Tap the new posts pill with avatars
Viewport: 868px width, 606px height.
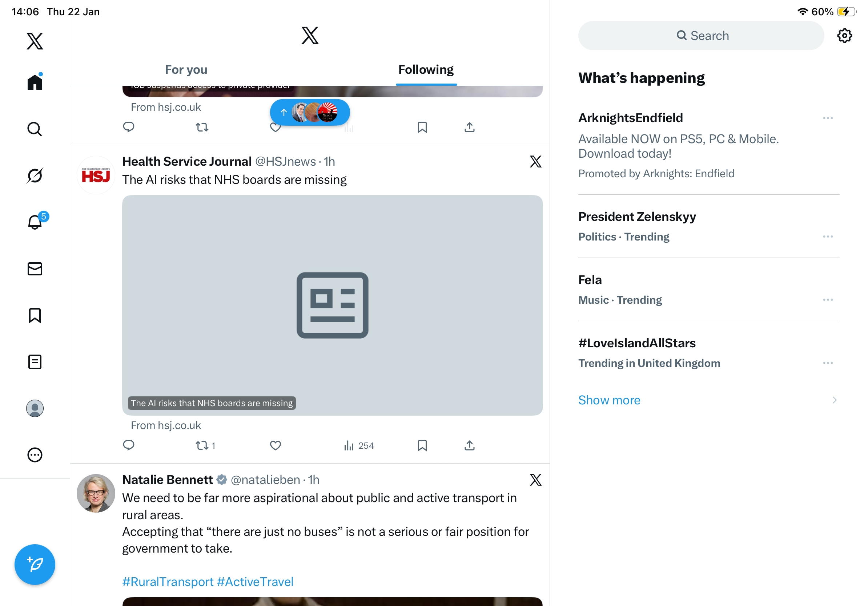point(310,112)
